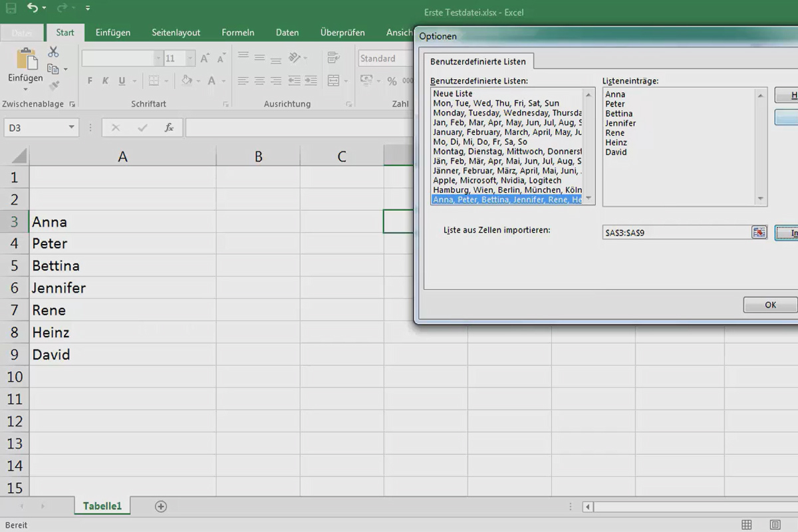This screenshot has width=798, height=532.
Task: Click the Redo arrow icon in the quick access toolbar
Action: (62, 9)
